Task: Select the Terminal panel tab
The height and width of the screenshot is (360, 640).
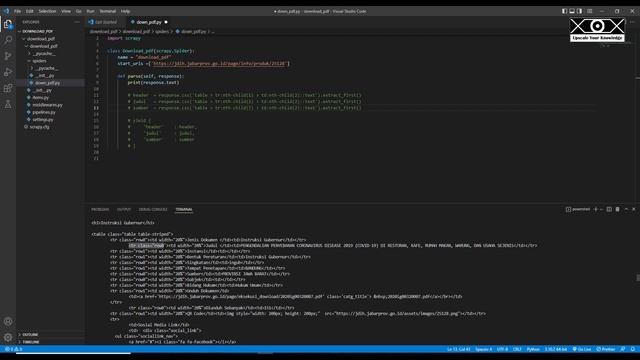Action: pos(184,209)
